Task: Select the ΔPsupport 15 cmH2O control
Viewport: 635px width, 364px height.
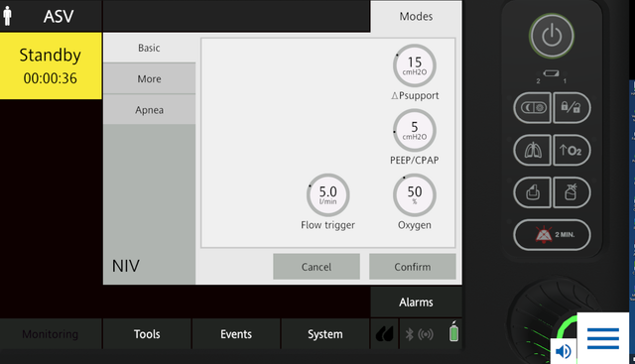Action: coord(415,65)
